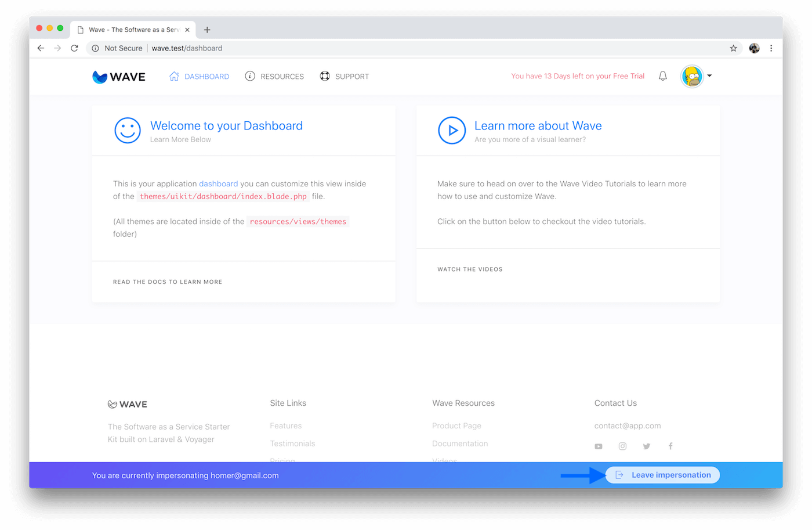
Task: Open the Dashboard nav item
Action: pyautogui.click(x=199, y=77)
